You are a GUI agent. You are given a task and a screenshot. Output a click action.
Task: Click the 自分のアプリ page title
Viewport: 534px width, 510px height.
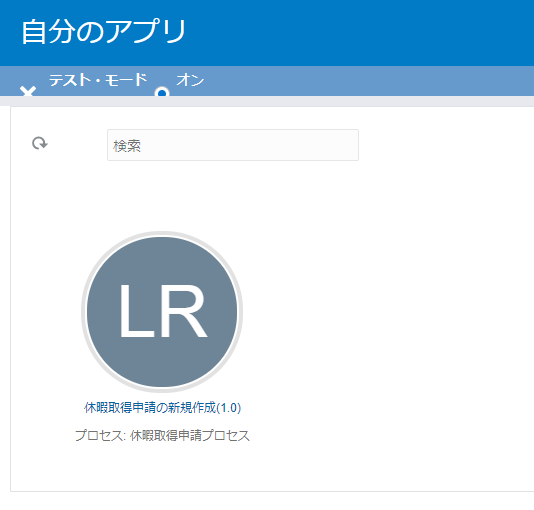point(104,31)
